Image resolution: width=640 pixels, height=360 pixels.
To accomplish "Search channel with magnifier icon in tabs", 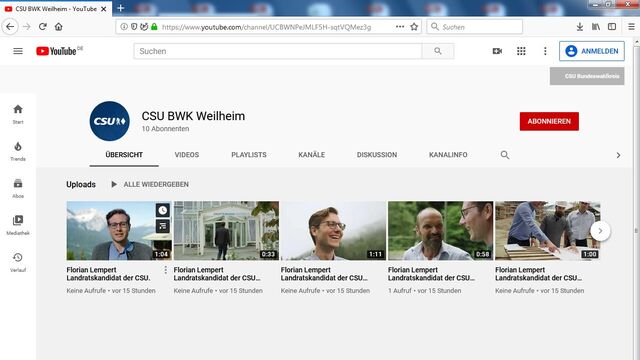I will pyautogui.click(x=505, y=155).
